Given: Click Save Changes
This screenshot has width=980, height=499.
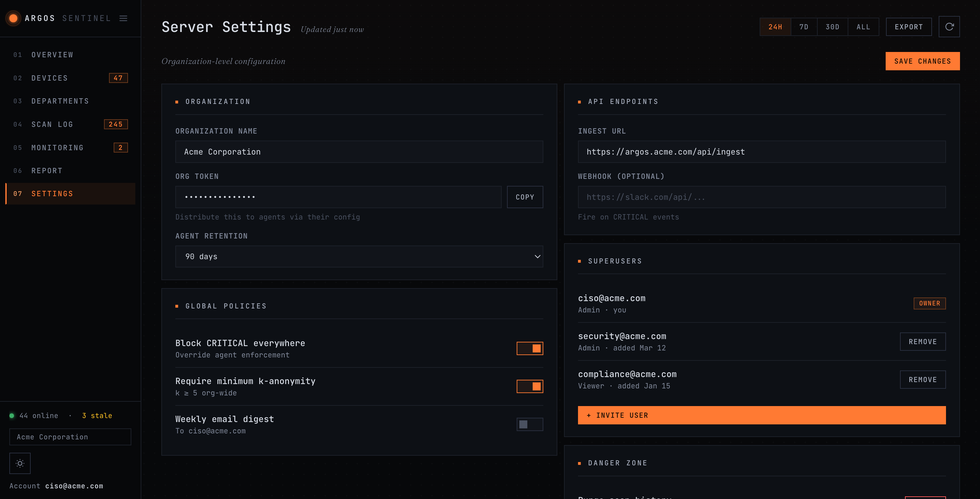Looking at the screenshot, I should (x=922, y=61).
